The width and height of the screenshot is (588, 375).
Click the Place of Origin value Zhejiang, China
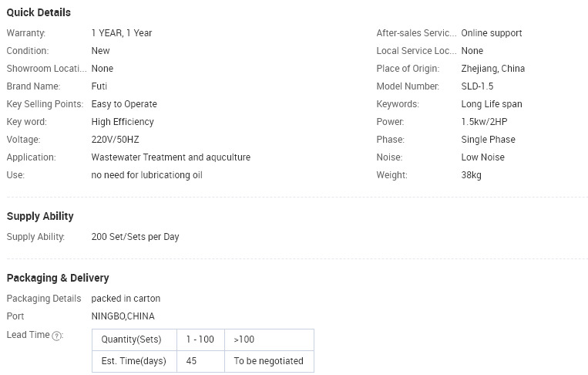click(492, 69)
